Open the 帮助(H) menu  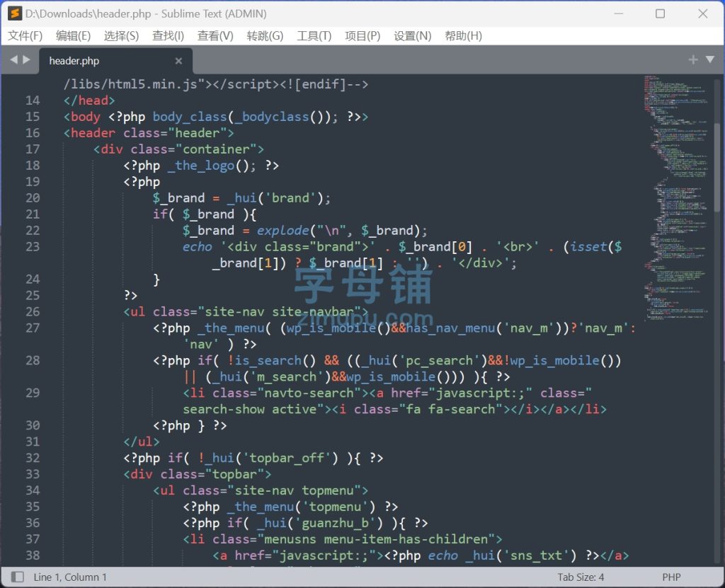coord(463,35)
